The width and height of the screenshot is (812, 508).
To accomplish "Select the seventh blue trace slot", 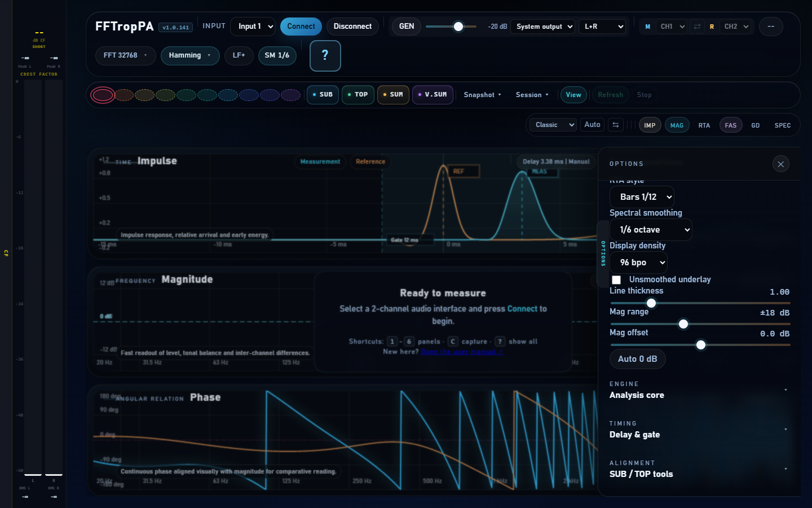I will pos(228,95).
